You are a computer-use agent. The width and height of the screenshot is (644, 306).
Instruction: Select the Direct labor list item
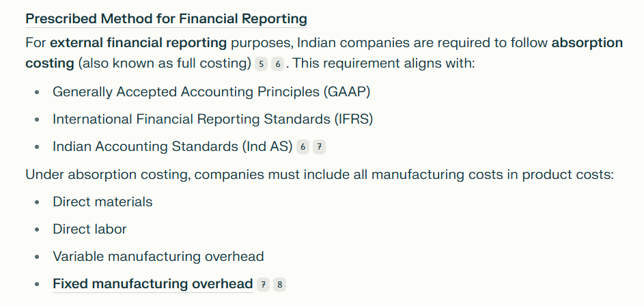89,229
